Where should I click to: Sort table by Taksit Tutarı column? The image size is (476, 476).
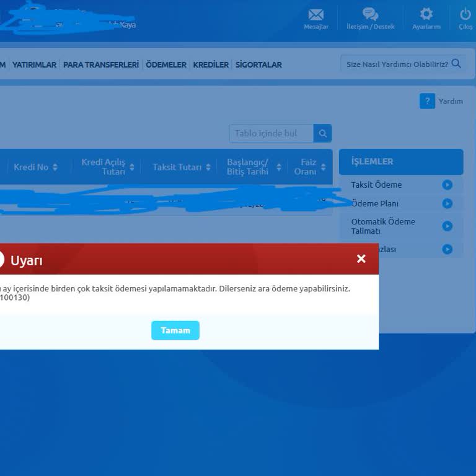point(208,167)
